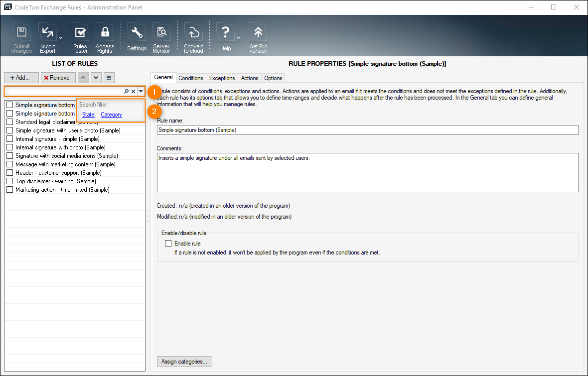This screenshot has width=588, height=376.
Task: Tick the first Simple signature bottom rule checkbox
Action: click(10, 105)
